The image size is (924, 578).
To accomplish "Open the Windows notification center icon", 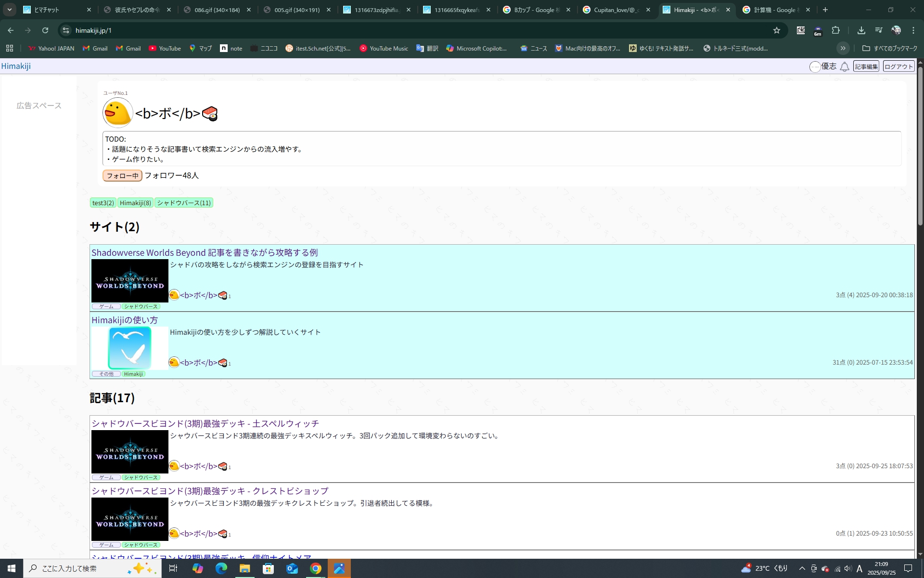I will click(908, 568).
